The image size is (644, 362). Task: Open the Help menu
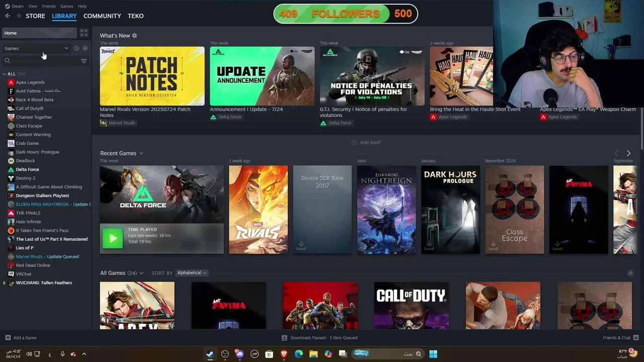coord(82,6)
